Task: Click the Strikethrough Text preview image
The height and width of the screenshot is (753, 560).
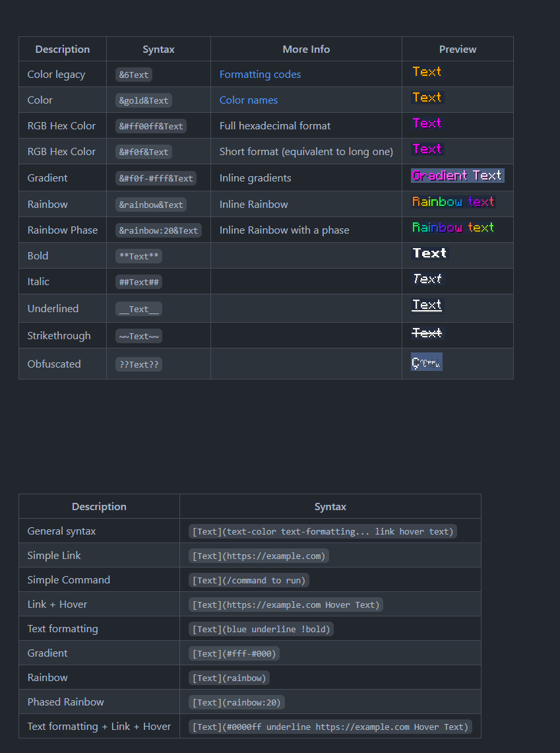Action: click(x=427, y=333)
